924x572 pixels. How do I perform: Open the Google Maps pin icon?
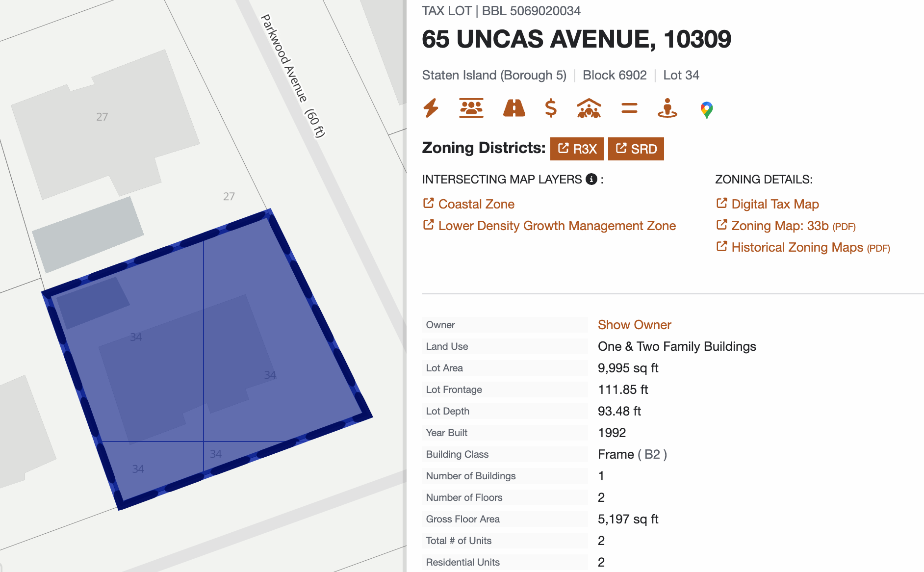(706, 110)
